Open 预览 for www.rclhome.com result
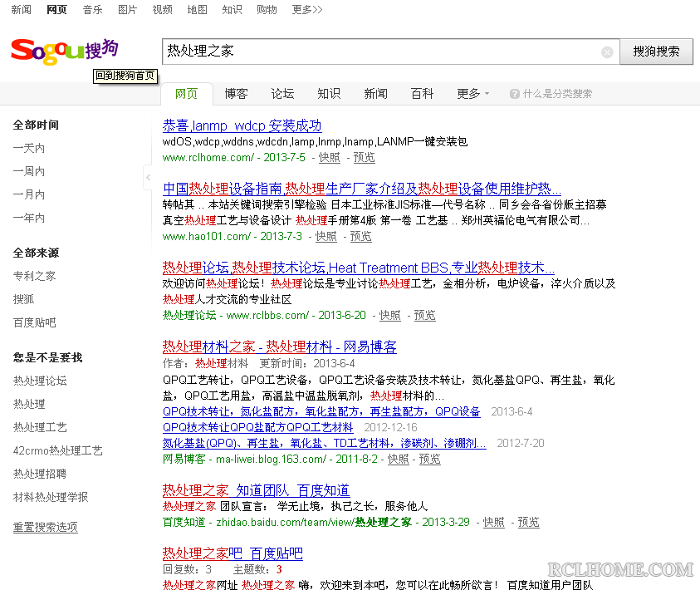 tap(365, 158)
